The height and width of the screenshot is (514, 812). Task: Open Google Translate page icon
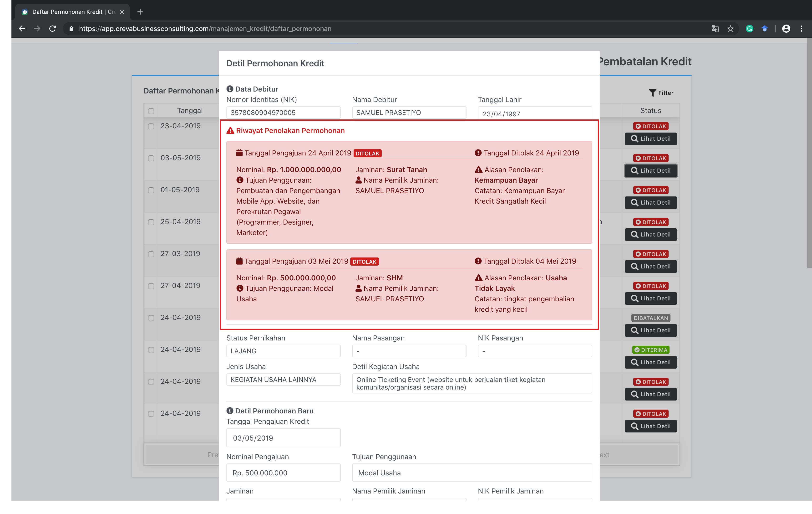(x=715, y=29)
